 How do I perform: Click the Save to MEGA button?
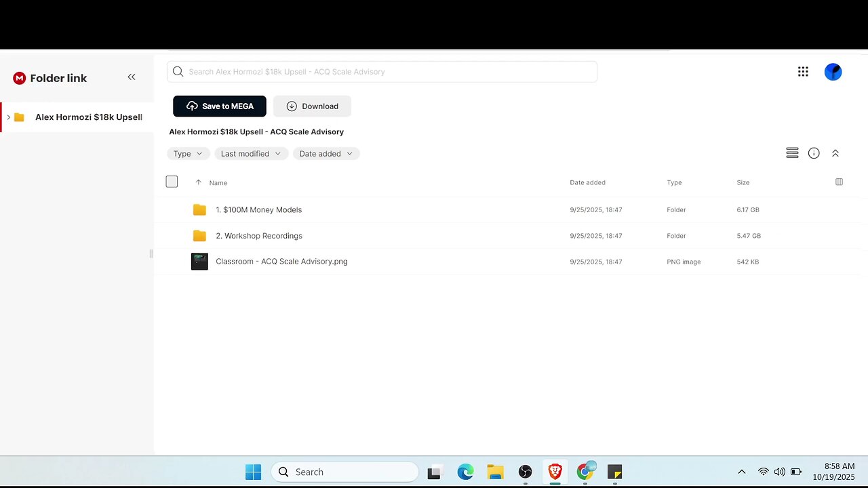[220, 106]
